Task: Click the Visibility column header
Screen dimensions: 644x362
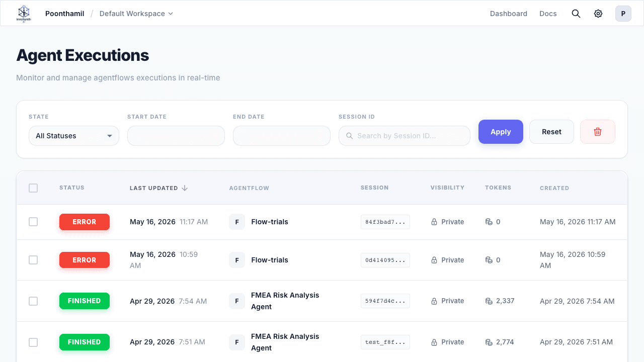Action: coord(447,188)
